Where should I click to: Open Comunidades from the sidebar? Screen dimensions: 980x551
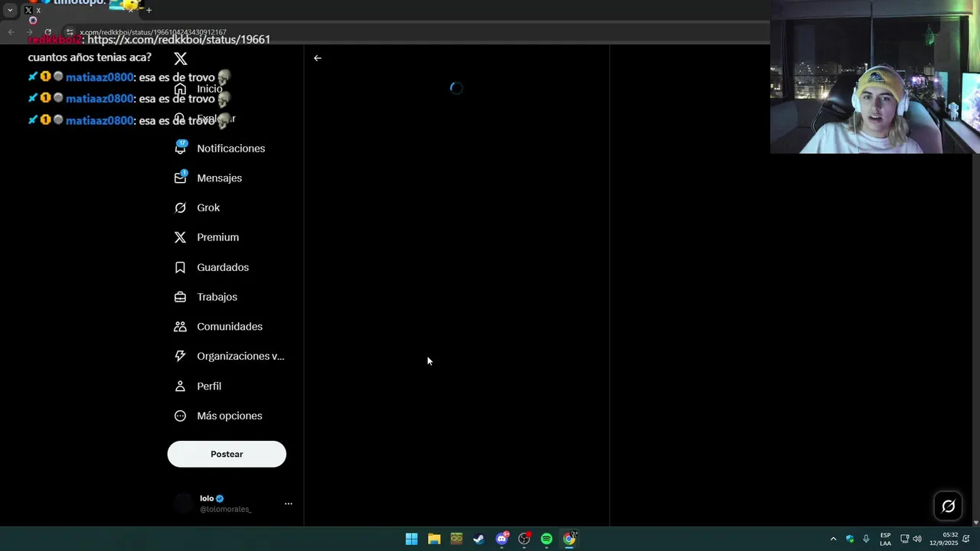coord(218,327)
